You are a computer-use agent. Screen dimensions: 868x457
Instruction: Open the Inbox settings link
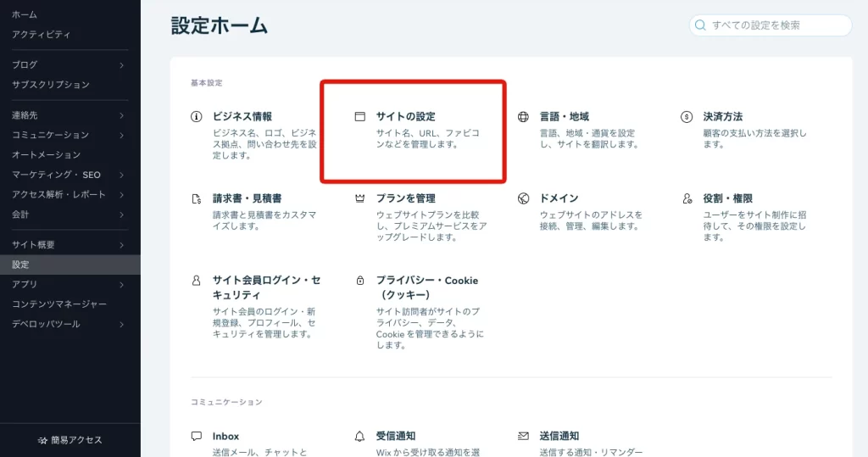(x=225, y=437)
